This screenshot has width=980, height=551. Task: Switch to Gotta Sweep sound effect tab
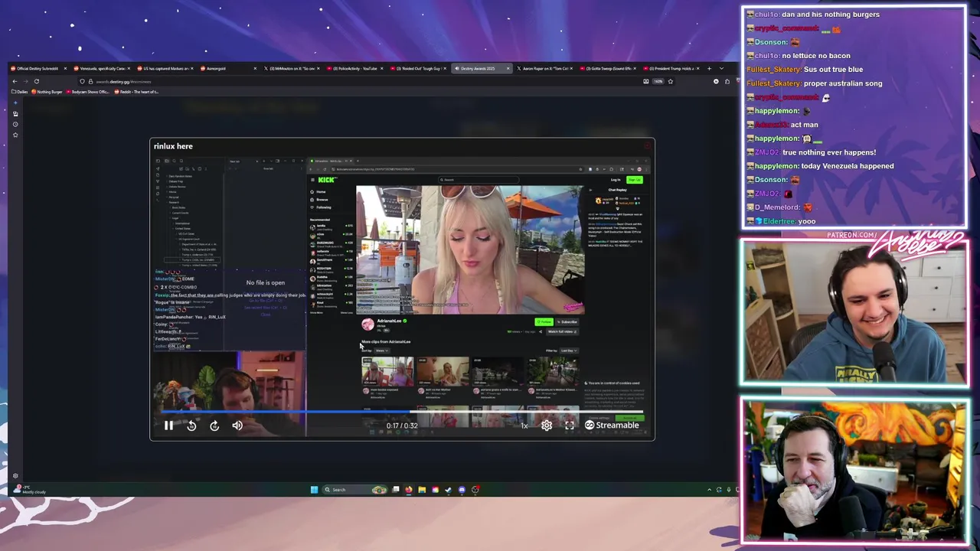[x=609, y=68]
